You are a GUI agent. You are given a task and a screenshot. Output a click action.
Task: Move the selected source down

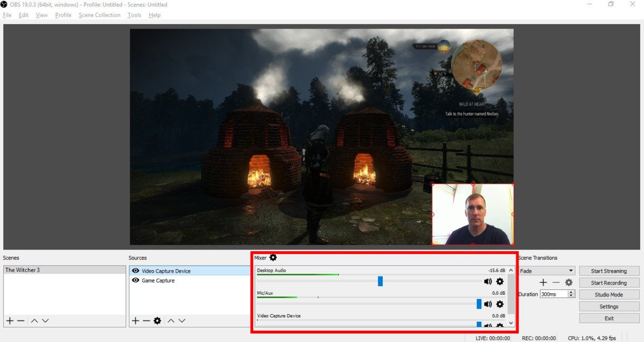182,321
